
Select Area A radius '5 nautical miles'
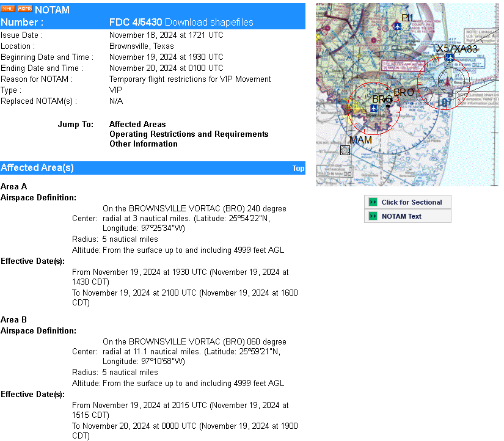point(130,239)
